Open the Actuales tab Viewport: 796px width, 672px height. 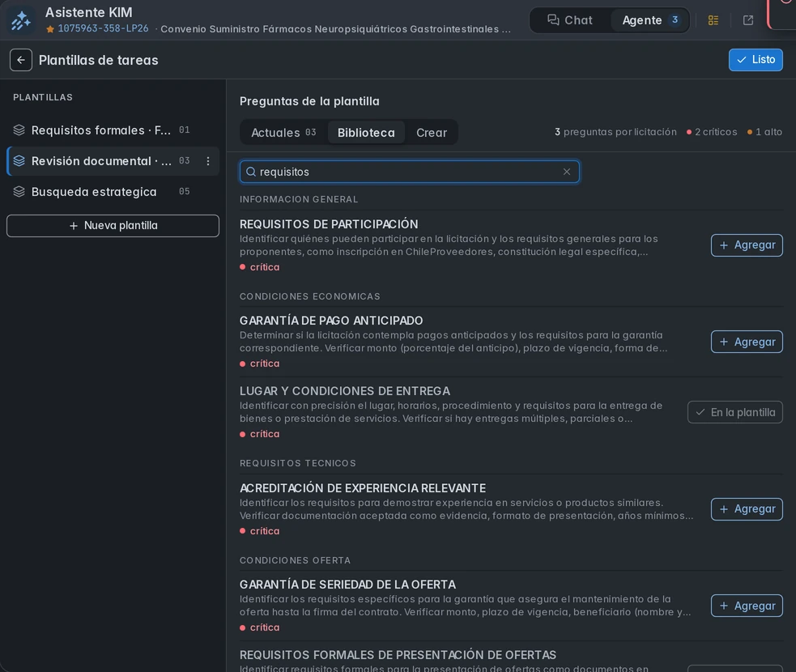[x=283, y=133]
